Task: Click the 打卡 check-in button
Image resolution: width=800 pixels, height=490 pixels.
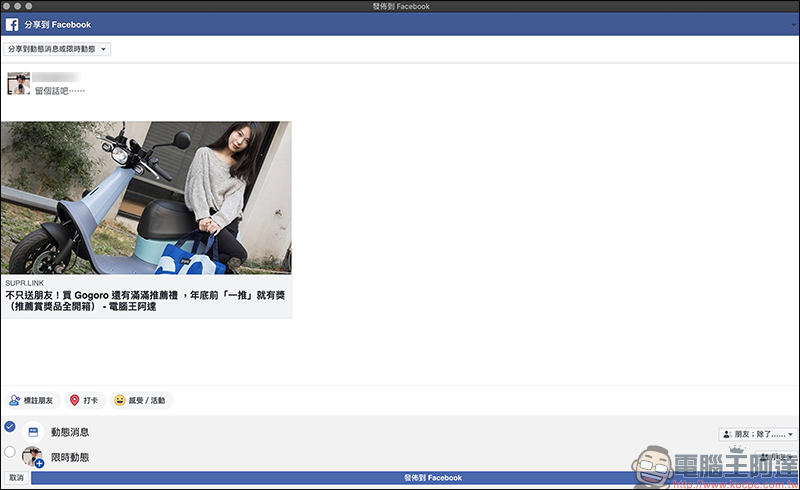Action: 85,400
